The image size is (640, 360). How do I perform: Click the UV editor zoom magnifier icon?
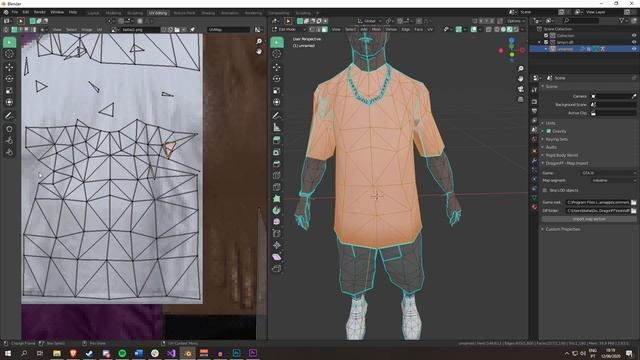(259, 41)
